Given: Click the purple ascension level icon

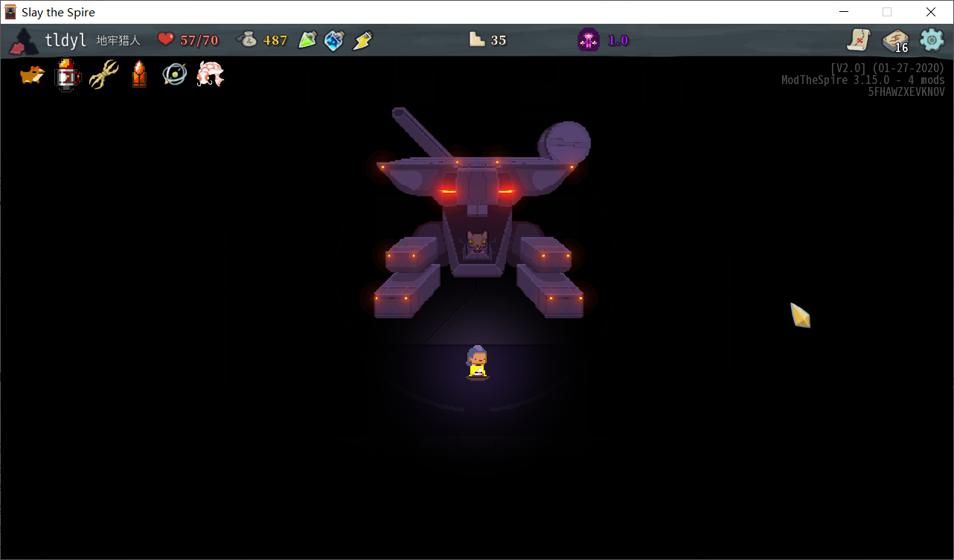Looking at the screenshot, I should point(589,39).
